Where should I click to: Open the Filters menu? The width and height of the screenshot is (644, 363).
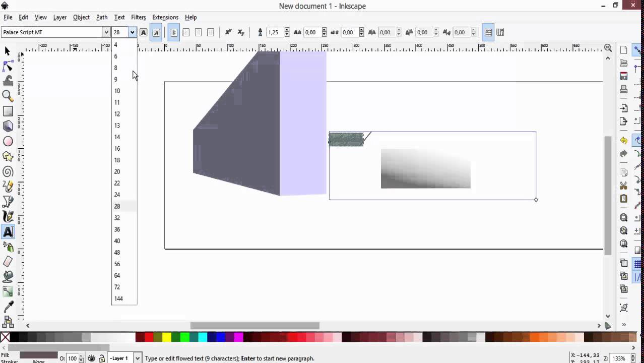139,17
